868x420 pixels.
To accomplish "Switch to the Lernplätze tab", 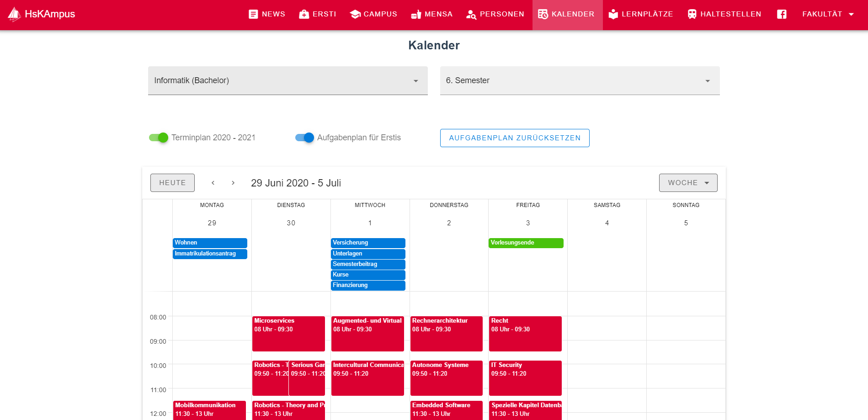I will [641, 14].
